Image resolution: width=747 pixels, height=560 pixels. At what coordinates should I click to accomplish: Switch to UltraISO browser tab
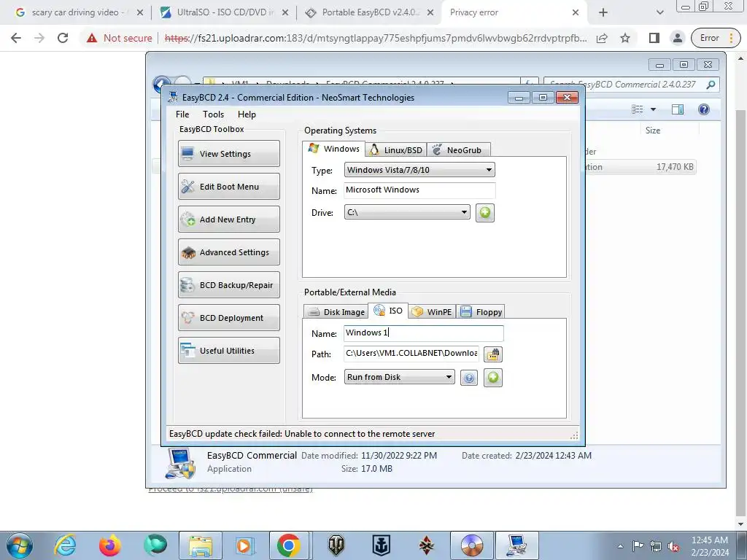point(224,12)
